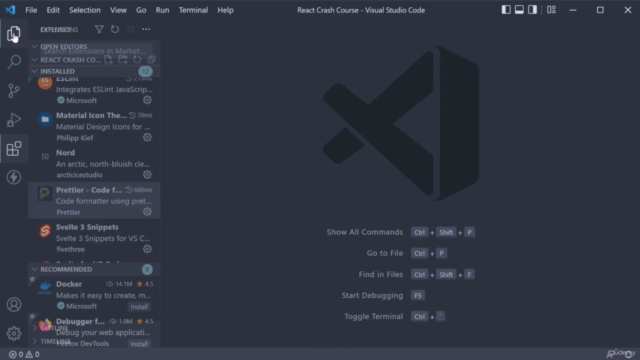Click the New File icon in explorer header
This screenshot has height=360, width=640.
click(108, 60)
